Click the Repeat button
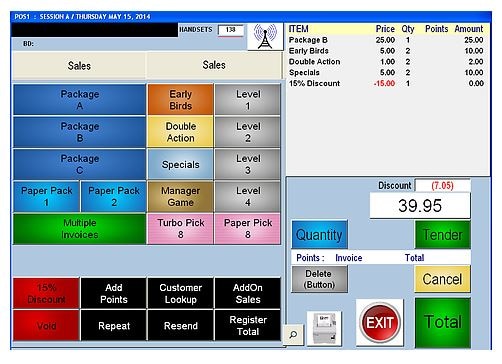This screenshot has width=502, height=364. coord(114,326)
